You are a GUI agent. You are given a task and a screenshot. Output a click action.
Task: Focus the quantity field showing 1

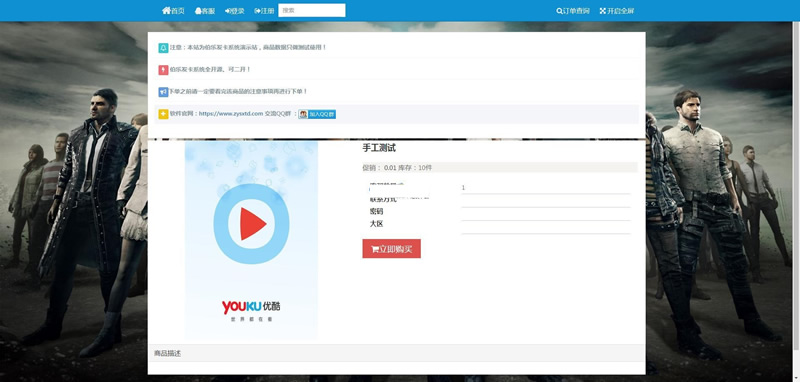tap(546, 188)
